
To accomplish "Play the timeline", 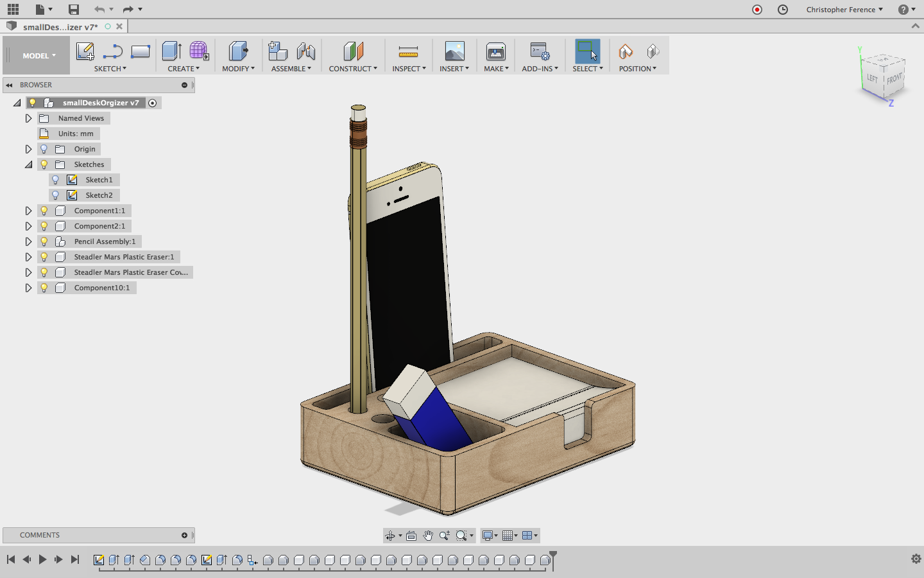I will (x=42, y=559).
